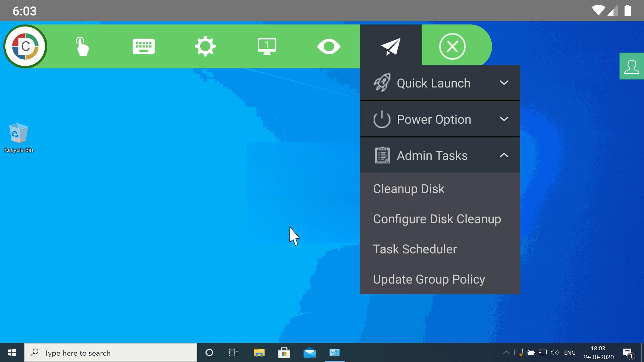Screen dimensions: 644x362
Task: Select Configure Disk Cleanup option
Action: [x=437, y=218]
